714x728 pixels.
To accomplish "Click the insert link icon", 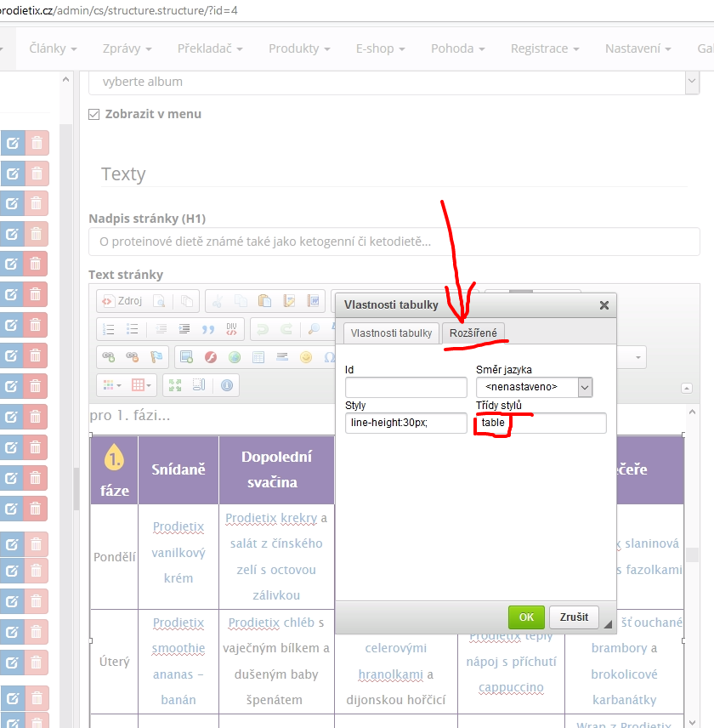I will (109, 357).
